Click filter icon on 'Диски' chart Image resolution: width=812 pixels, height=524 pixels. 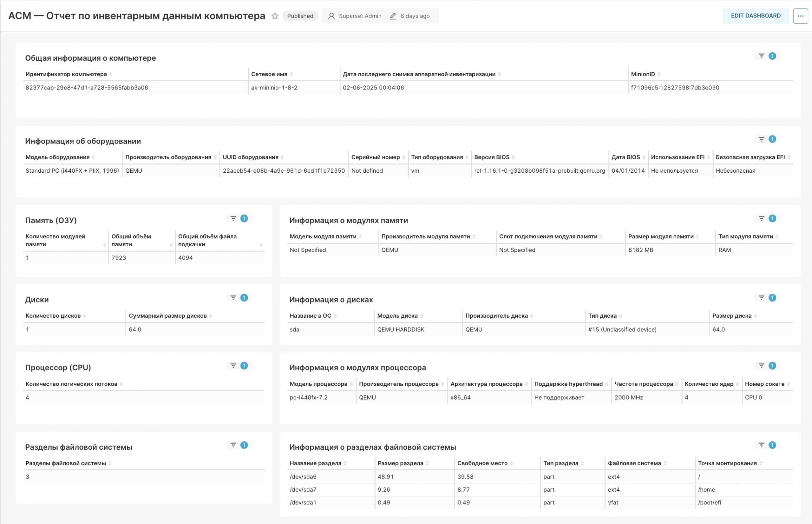pyautogui.click(x=233, y=298)
